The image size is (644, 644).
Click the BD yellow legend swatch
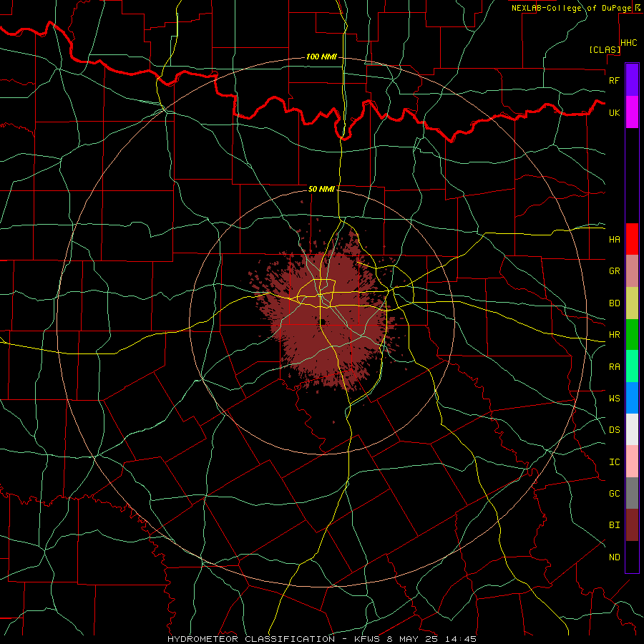pyautogui.click(x=632, y=303)
